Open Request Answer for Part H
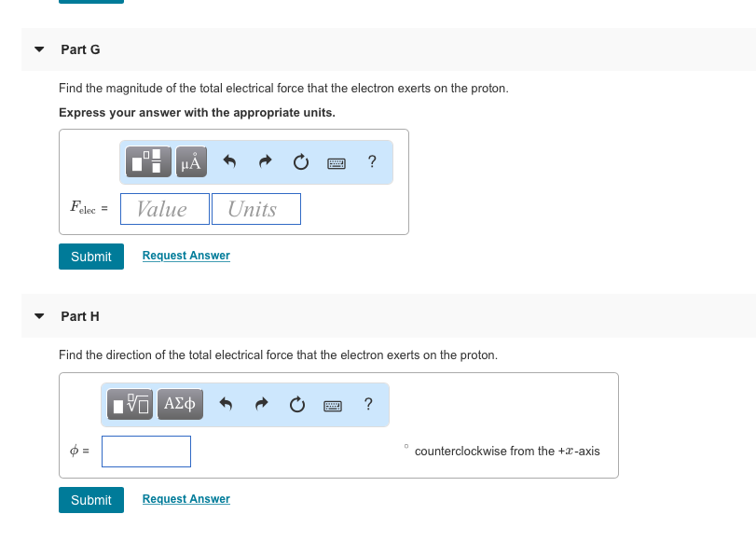Image resolution: width=756 pixels, height=542 pixels. pyautogui.click(x=185, y=499)
